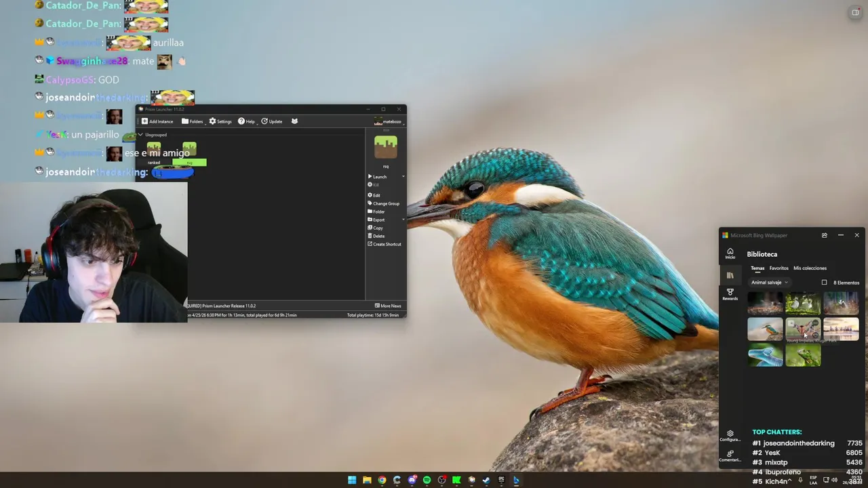Launch the selected instance
Screen dimensions: 868x488
(x=377, y=177)
